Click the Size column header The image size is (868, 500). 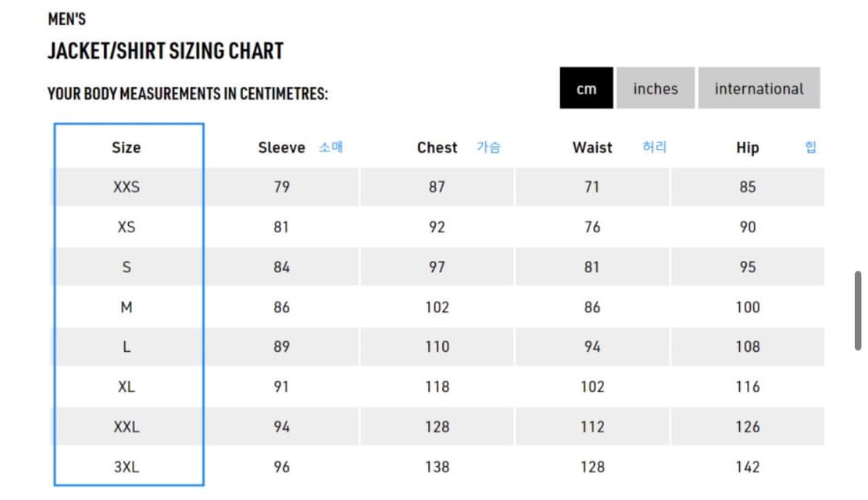pos(127,147)
